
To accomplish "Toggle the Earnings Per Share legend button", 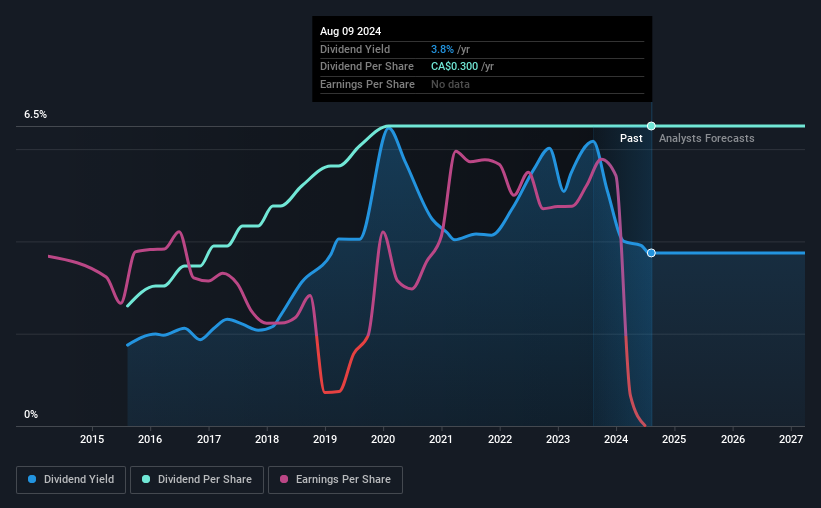I will [335, 480].
